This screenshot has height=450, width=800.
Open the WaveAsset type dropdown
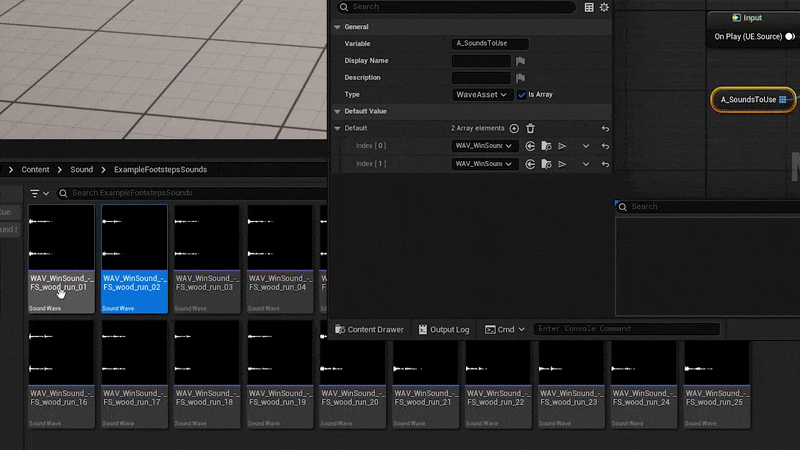[x=482, y=95]
